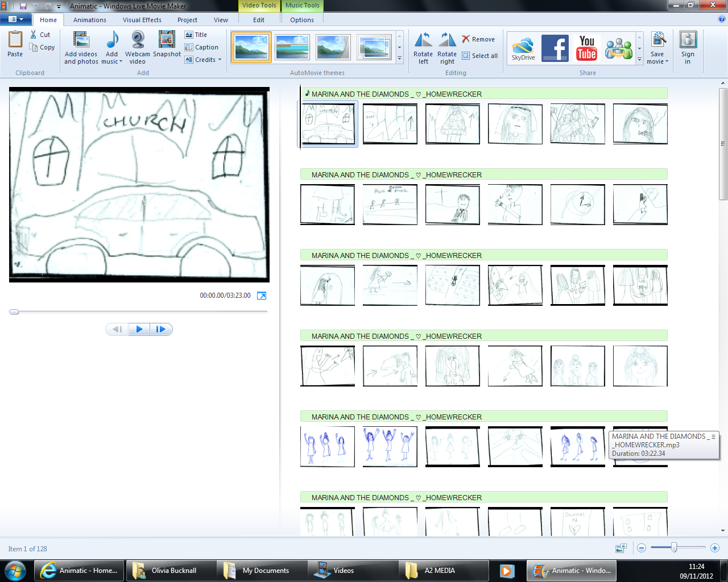Expand the Credits dropdown
Viewport: 728px width, 582px height.
220,60
